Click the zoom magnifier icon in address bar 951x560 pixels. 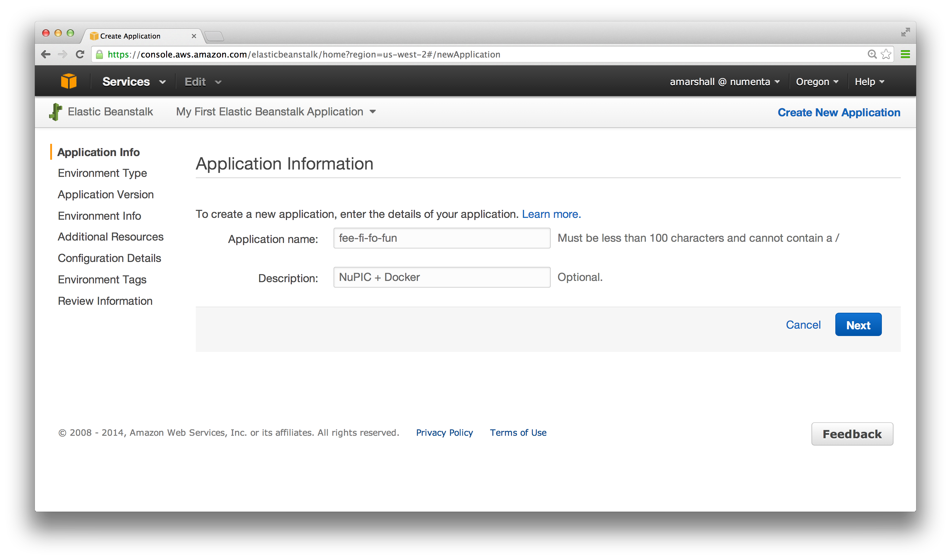[x=872, y=54]
